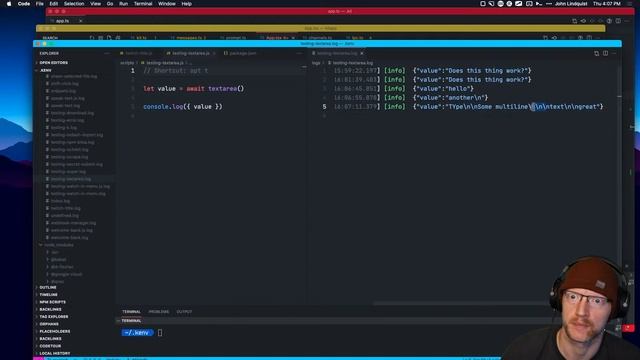Expand the OUTLINE section
Screen dimensions: 640x360
(x=48, y=287)
